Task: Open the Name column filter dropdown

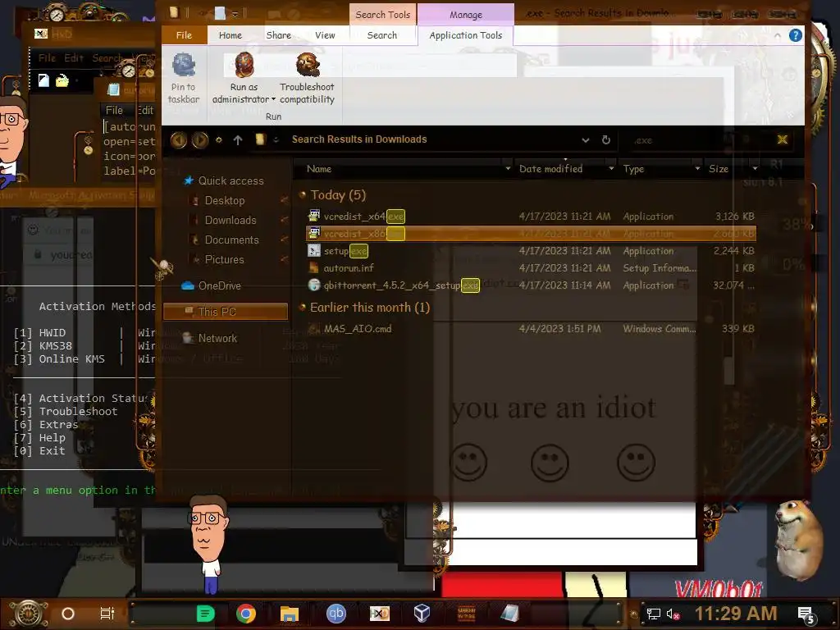Action: click(x=508, y=169)
